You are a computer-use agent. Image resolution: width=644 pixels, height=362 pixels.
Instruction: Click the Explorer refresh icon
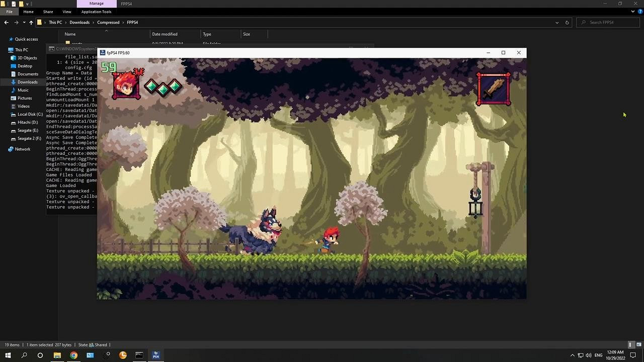coord(567,23)
